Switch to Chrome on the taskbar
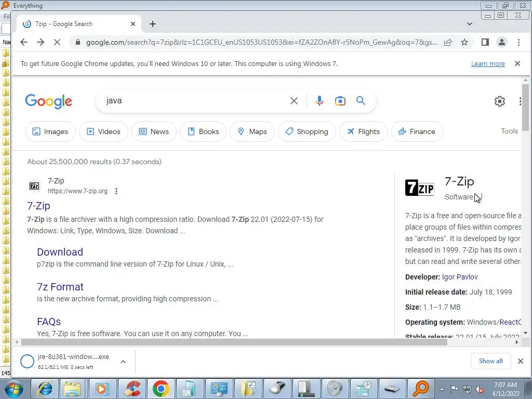Image resolution: width=532 pixels, height=399 pixels. click(x=161, y=389)
